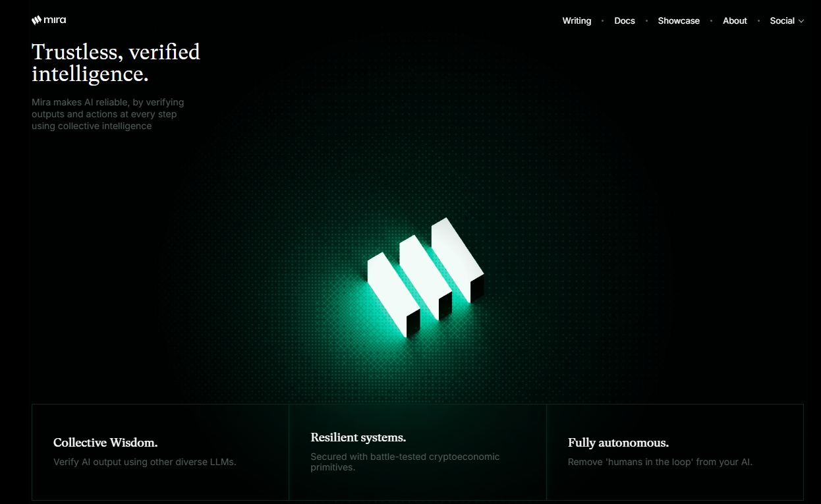Click 'Verify AI output using other diverse LLMs.'
The width and height of the screenshot is (821, 504).
145,462
